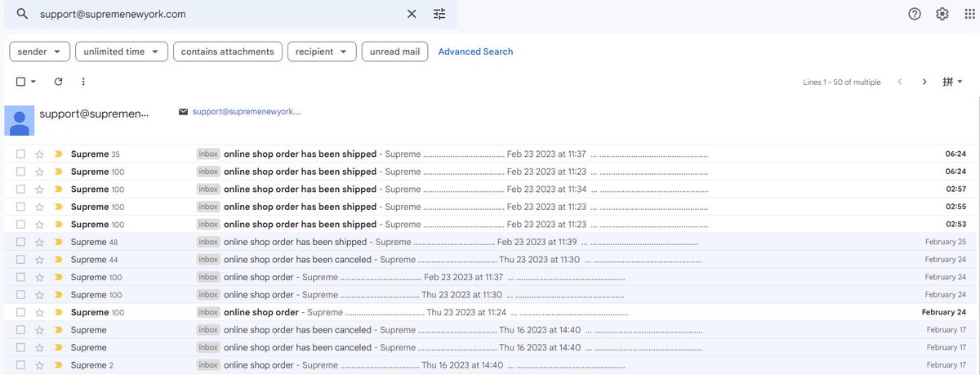The width and height of the screenshot is (980, 375).
Task: Toggle importance marker on Supreme 48 email
Action: [59, 242]
